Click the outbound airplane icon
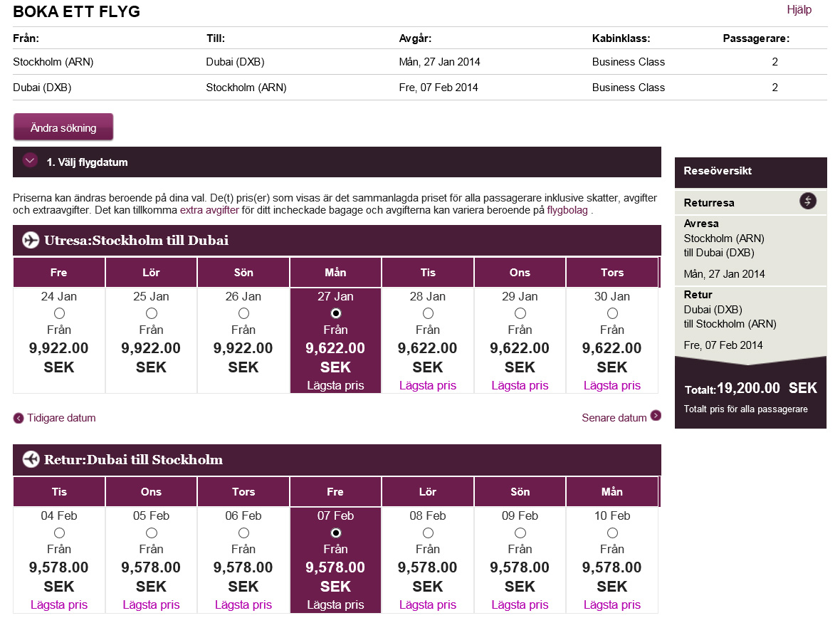Image resolution: width=840 pixels, height=618 pixels. [31, 240]
